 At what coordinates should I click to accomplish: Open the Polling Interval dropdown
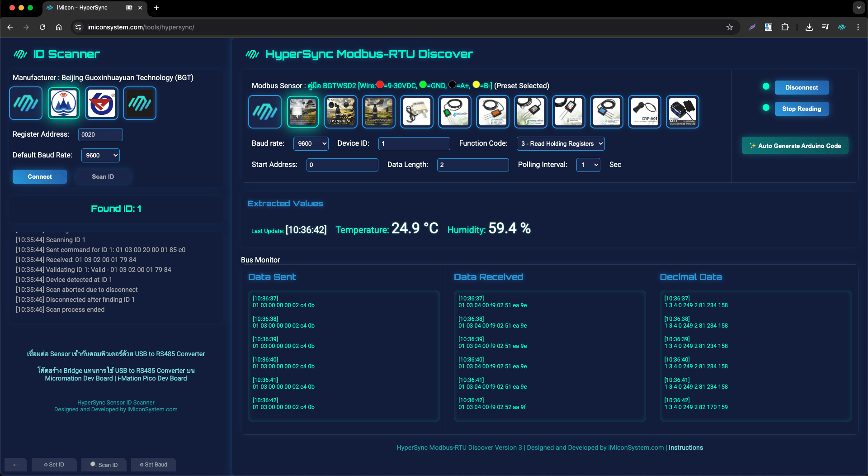pos(588,165)
